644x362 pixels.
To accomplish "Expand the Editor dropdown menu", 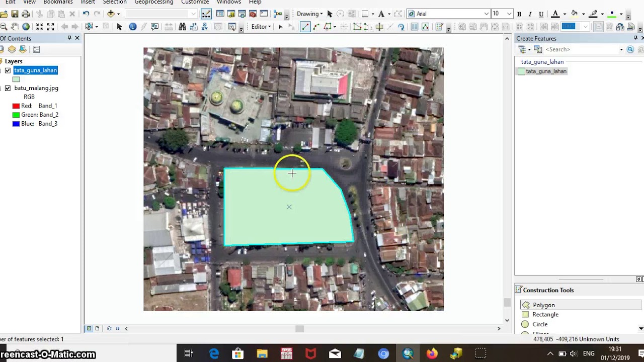I will [x=261, y=27].
